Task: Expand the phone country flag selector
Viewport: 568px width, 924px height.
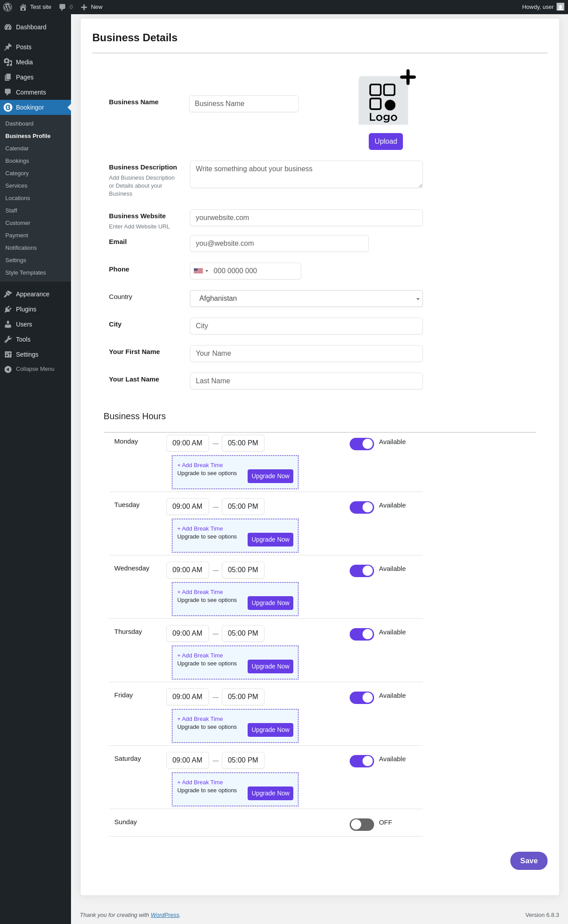Action: 201,271
